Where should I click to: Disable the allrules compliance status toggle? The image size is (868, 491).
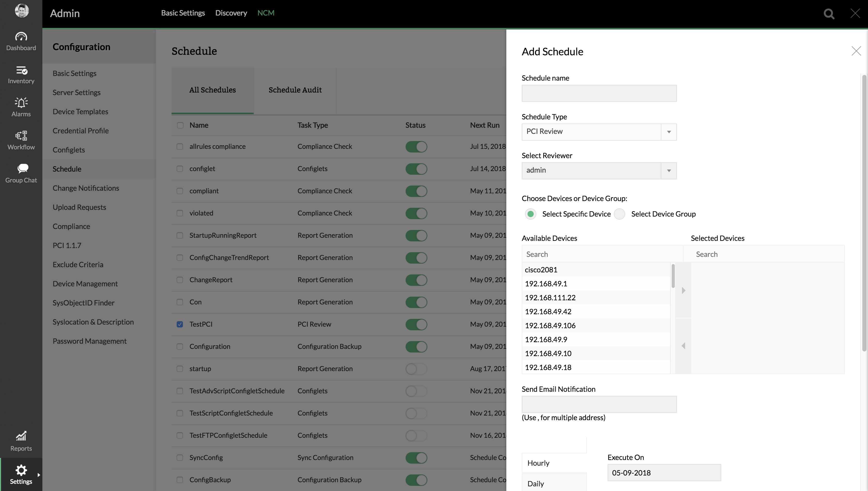tap(416, 147)
